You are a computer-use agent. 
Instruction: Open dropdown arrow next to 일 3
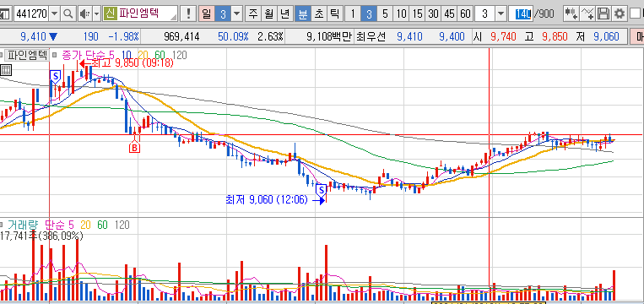[x=237, y=14]
